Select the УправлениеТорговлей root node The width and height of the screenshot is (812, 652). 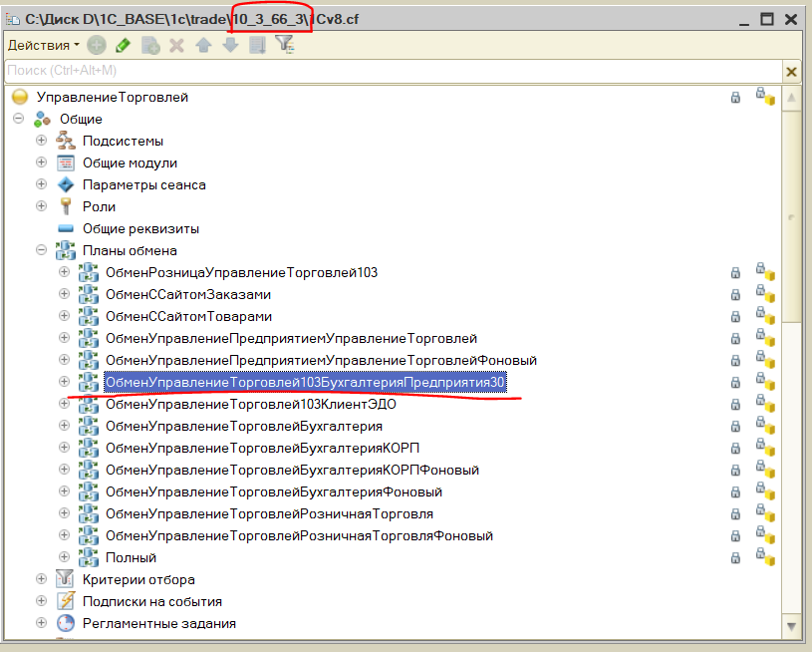(113, 98)
